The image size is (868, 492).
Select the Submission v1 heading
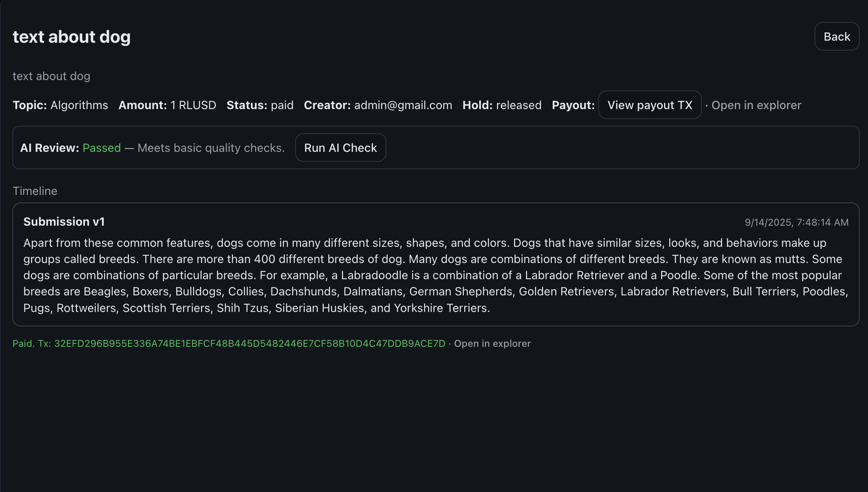click(x=64, y=222)
